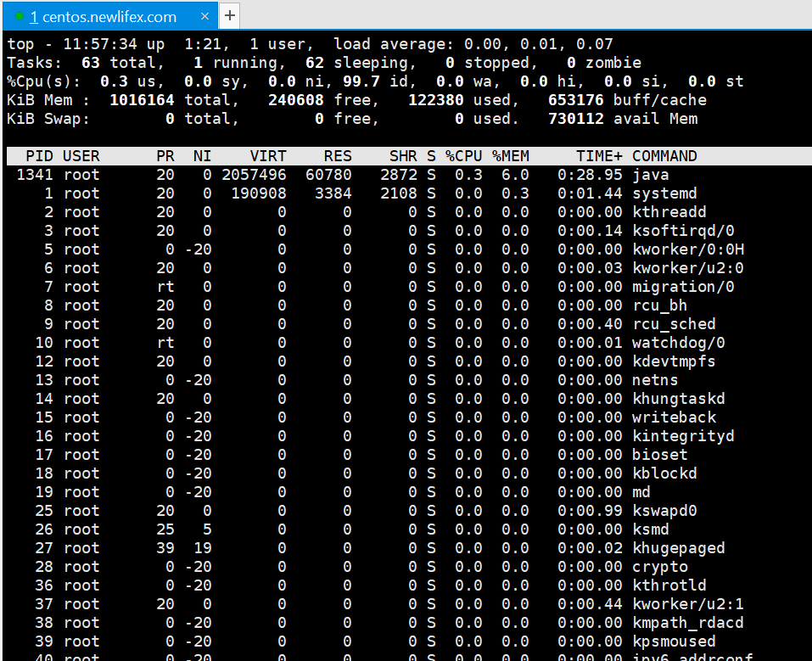812x661 pixels.
Task: Select the kintegrityd command text
Action: [x=683, y=435]
